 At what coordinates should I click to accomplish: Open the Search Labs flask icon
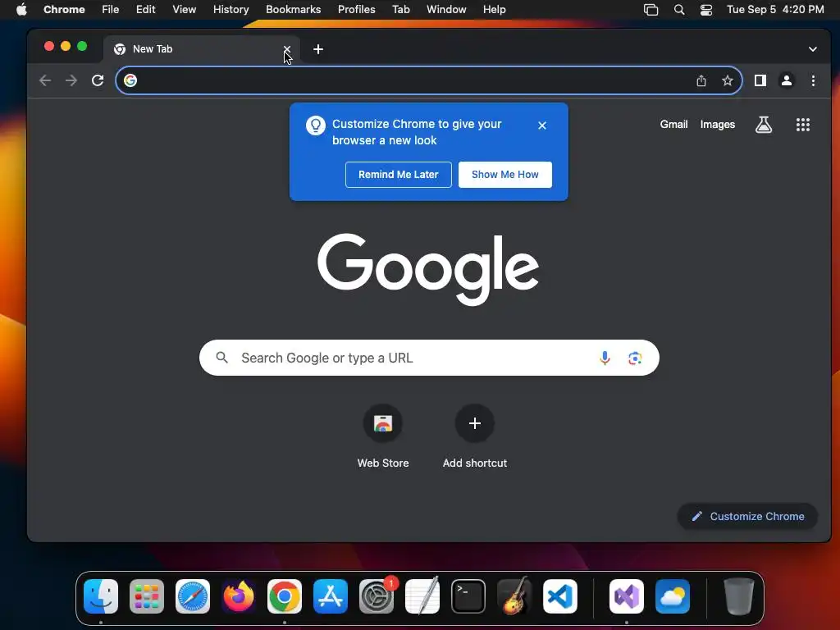coord(764,125)
